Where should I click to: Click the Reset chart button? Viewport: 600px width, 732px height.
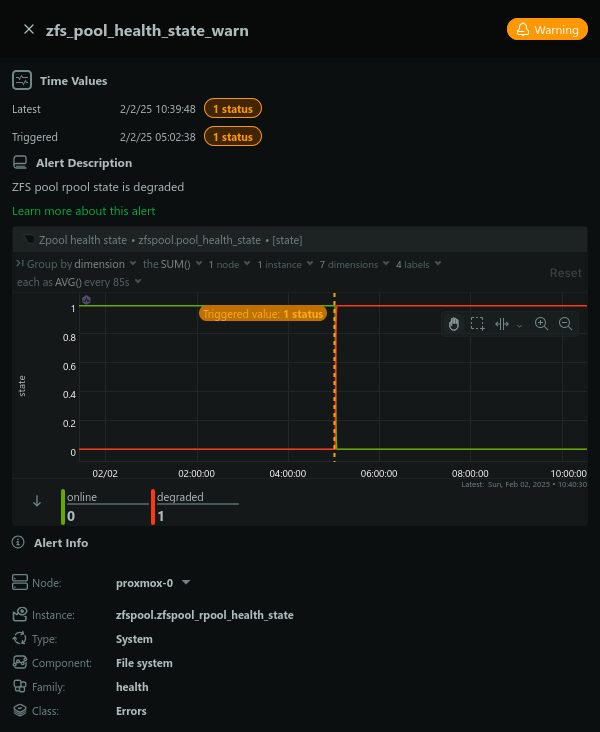[x=565, y=273]
